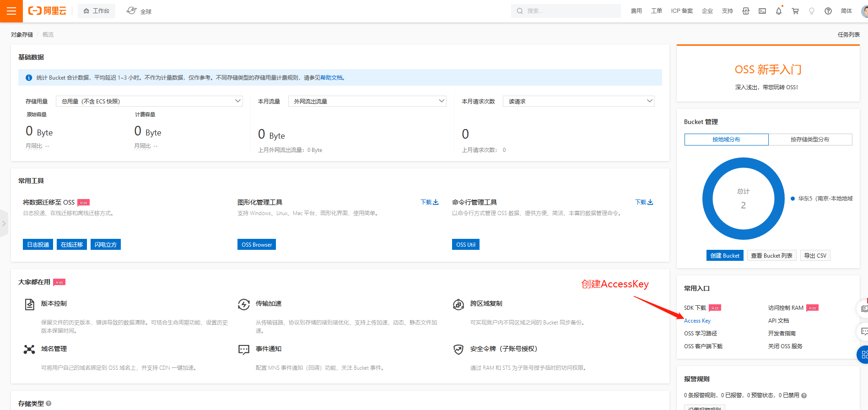The image size is (868, 410).
Task: Click the 跨区域复制 icon
Action: [x=458, y=304]
